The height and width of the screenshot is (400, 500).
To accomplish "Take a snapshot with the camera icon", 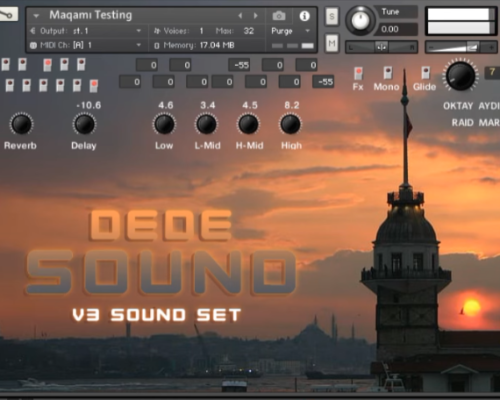I will (279, 16).
